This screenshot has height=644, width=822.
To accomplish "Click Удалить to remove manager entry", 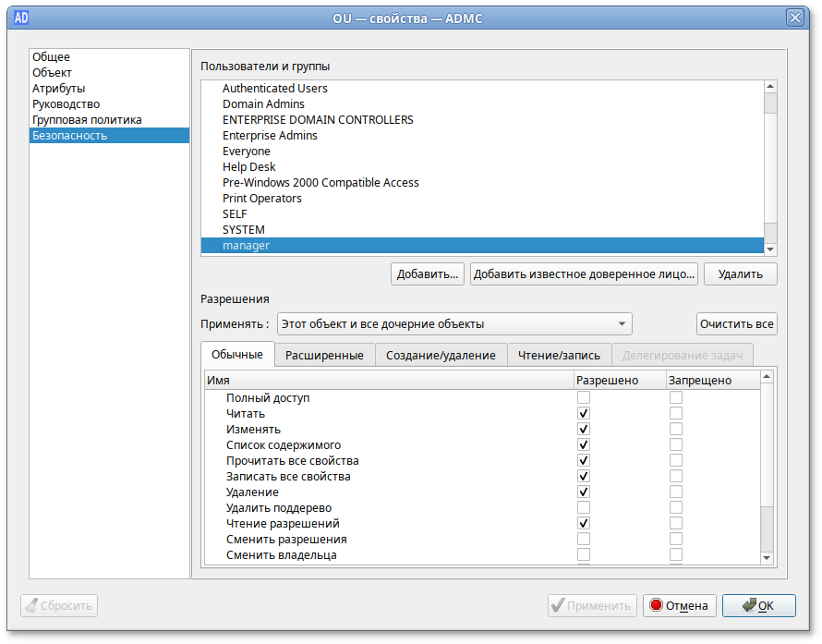I will pos(740,273).
